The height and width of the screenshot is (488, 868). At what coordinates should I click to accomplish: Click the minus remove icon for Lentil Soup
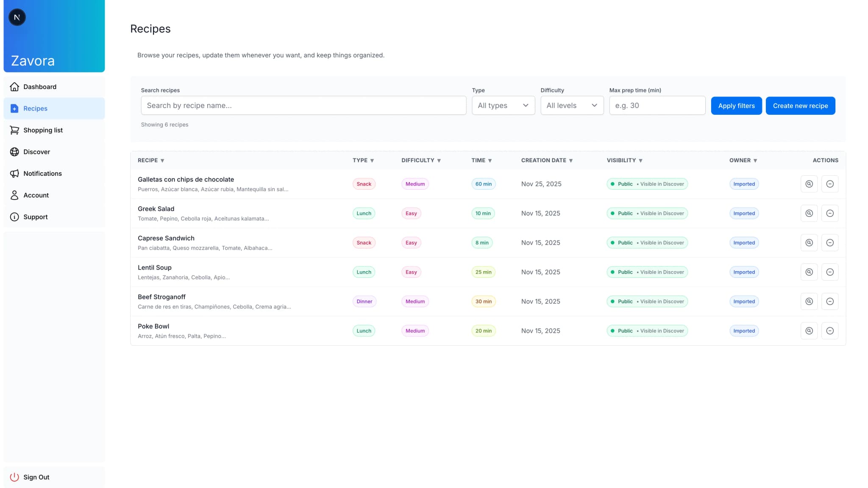click(829, 272)
